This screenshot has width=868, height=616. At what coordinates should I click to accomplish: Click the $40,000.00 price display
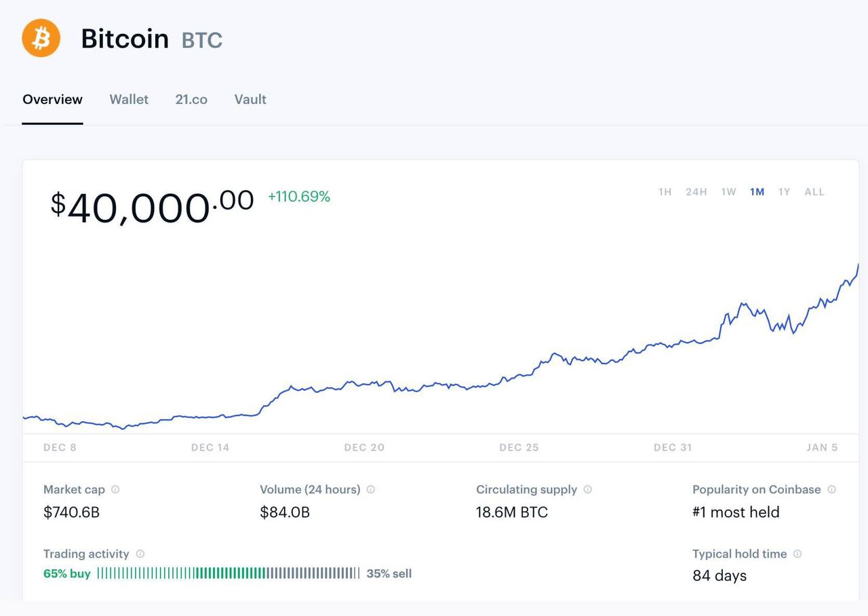(153, 206)
